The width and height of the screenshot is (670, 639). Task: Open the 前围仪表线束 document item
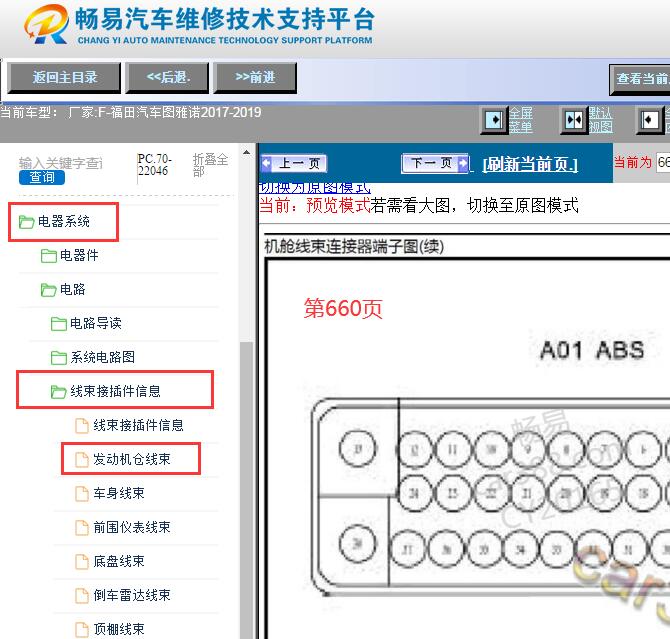[132, 527]
